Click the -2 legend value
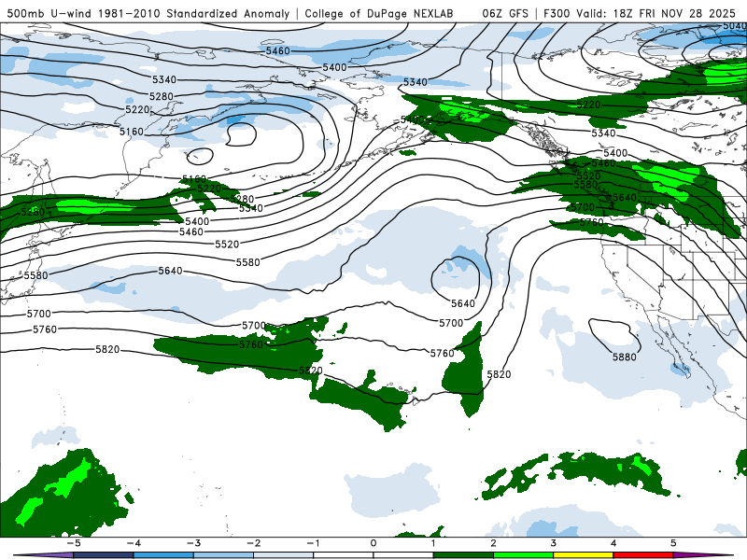This screenshot has height=560, width=747. 253,543
